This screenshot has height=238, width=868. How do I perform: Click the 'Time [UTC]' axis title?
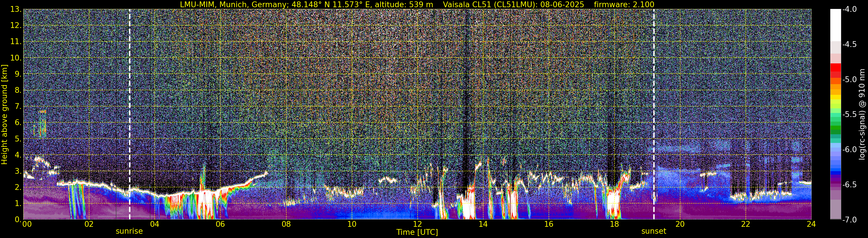[417, 232]
